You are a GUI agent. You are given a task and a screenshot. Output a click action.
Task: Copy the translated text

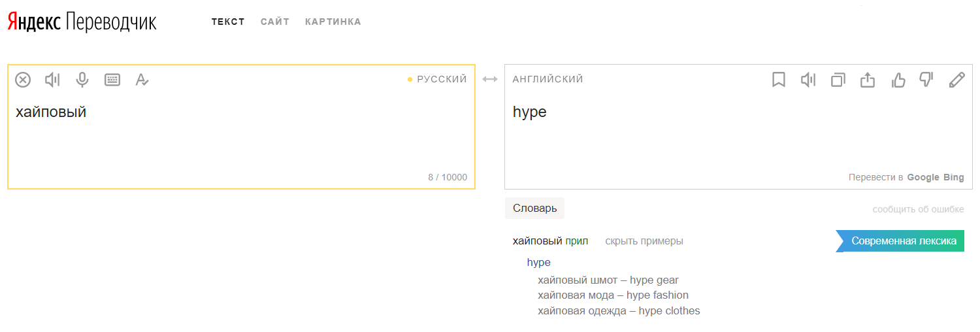click(838, 80)
